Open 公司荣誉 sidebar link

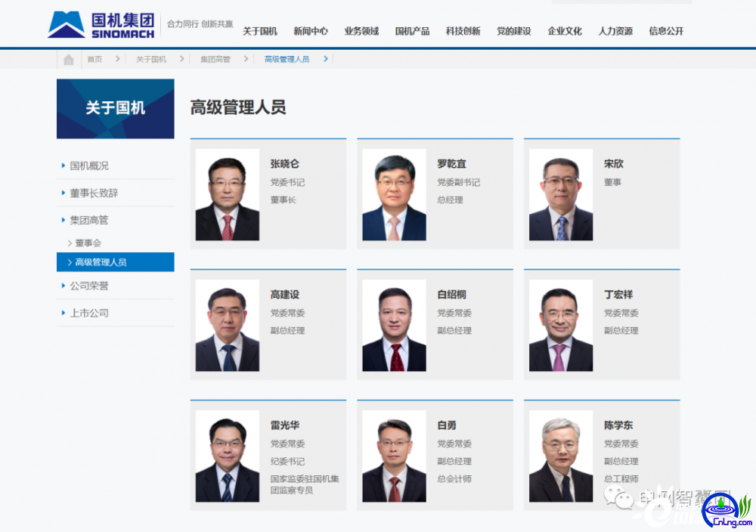click(x=89, y=286)
